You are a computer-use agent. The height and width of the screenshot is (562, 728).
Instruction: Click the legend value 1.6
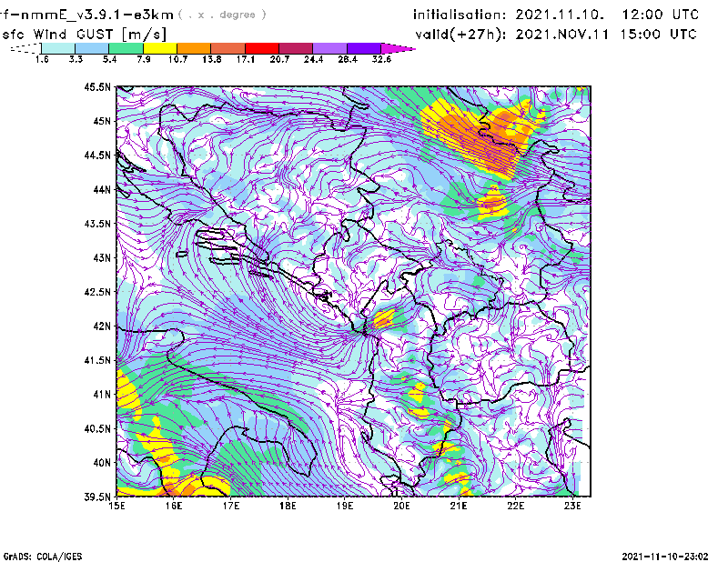[42, 59]
